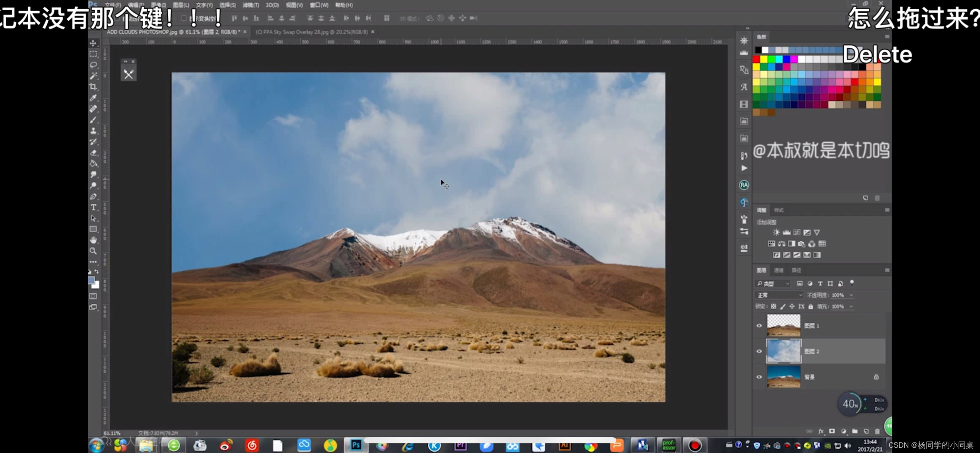Select the Rectangular Marquee tool
Viewport: 980px width, 453px height.
click(x=93, y=54)
